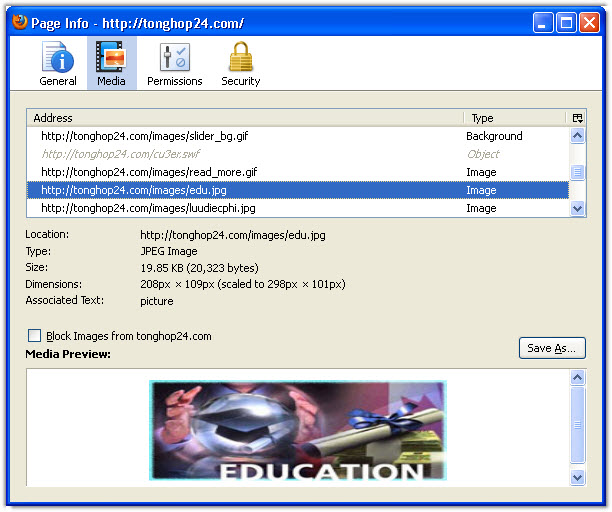Close the Page Info window
Image resolution: width=612 pixels, height=512 pixels.
coord(589,23)
